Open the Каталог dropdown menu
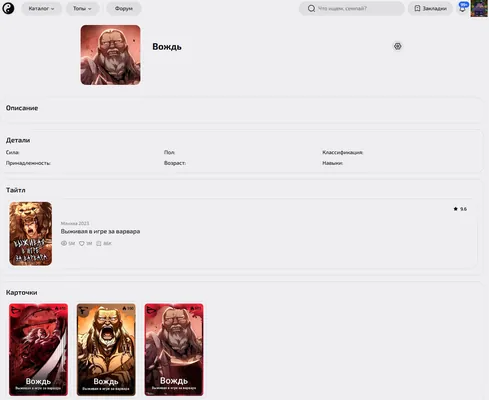 click(41, 9)
